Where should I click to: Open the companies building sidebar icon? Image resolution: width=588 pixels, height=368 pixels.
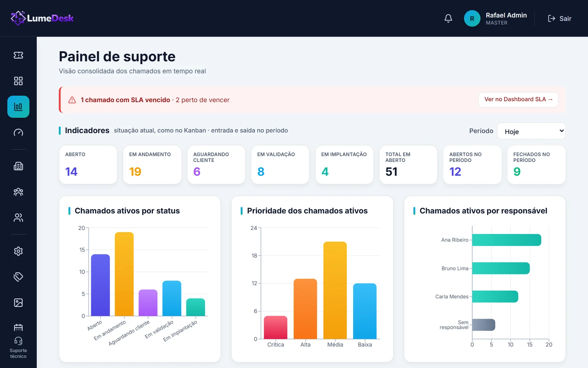point(18,166)
